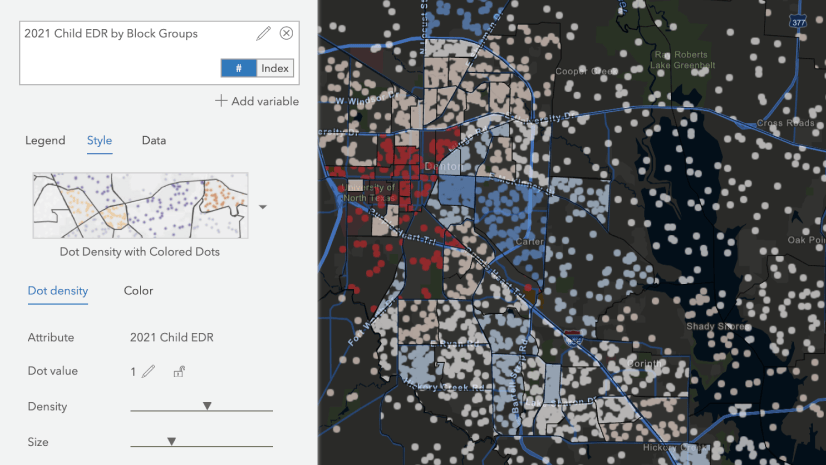Click the 377 highway shield on map
Viewport: 826px width, 465px height.
click(x=798, y=22)
